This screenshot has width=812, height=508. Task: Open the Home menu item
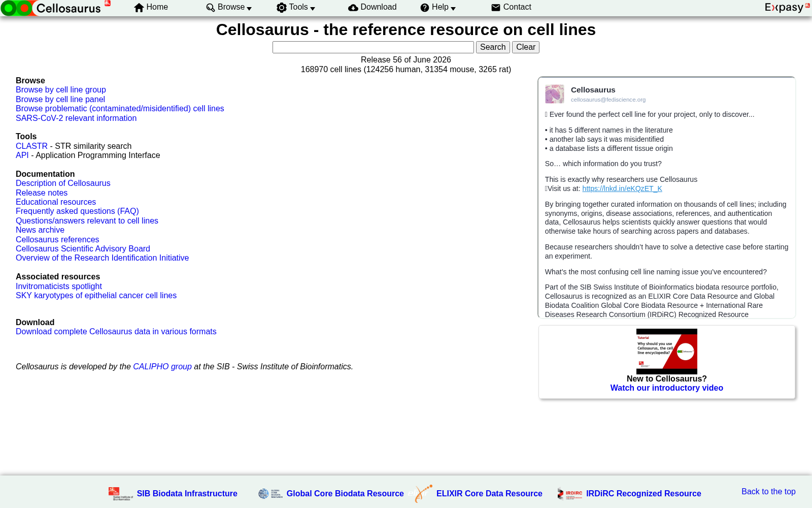click(x=157, y=7)
